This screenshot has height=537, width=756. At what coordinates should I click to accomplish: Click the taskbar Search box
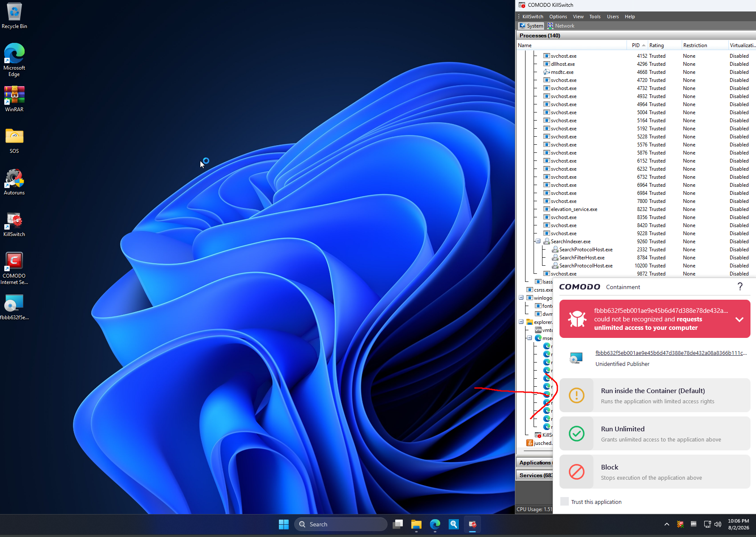[341, 524]
